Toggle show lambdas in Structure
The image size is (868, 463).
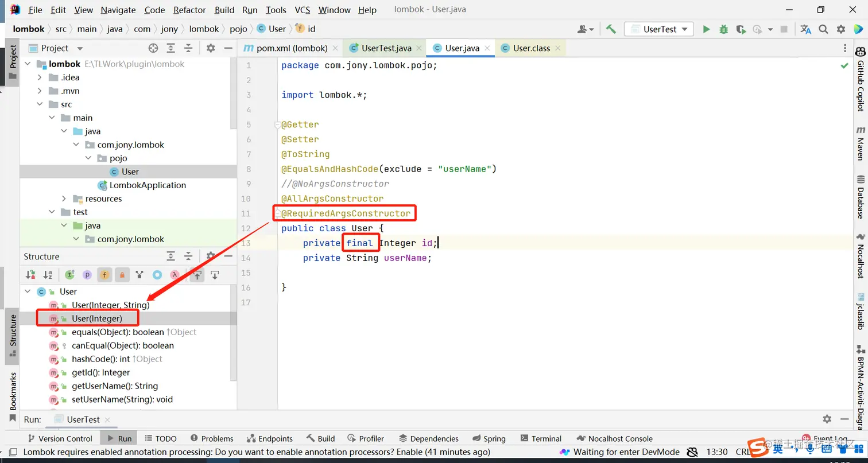tap(175, 275)
